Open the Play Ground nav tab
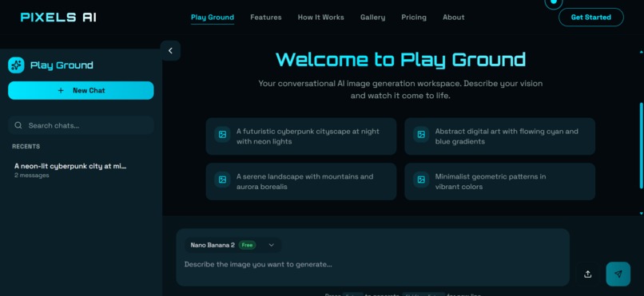 point(213,18)
